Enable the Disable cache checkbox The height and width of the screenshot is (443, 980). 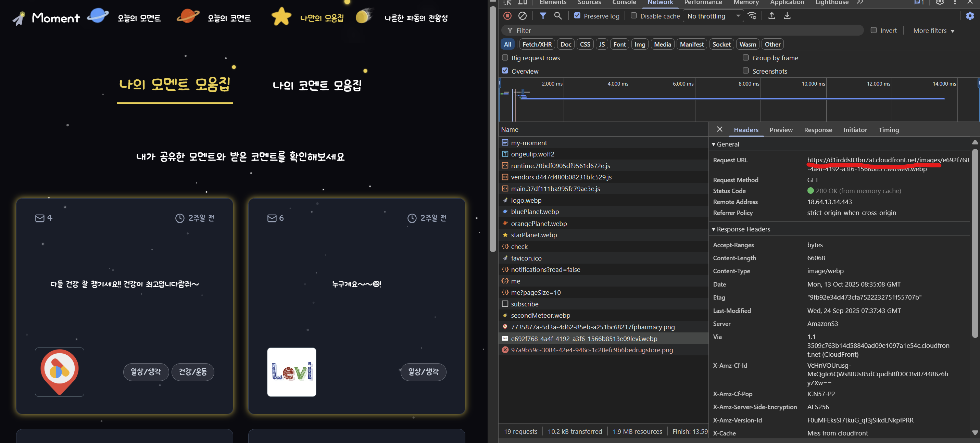(x=633, y=16)
